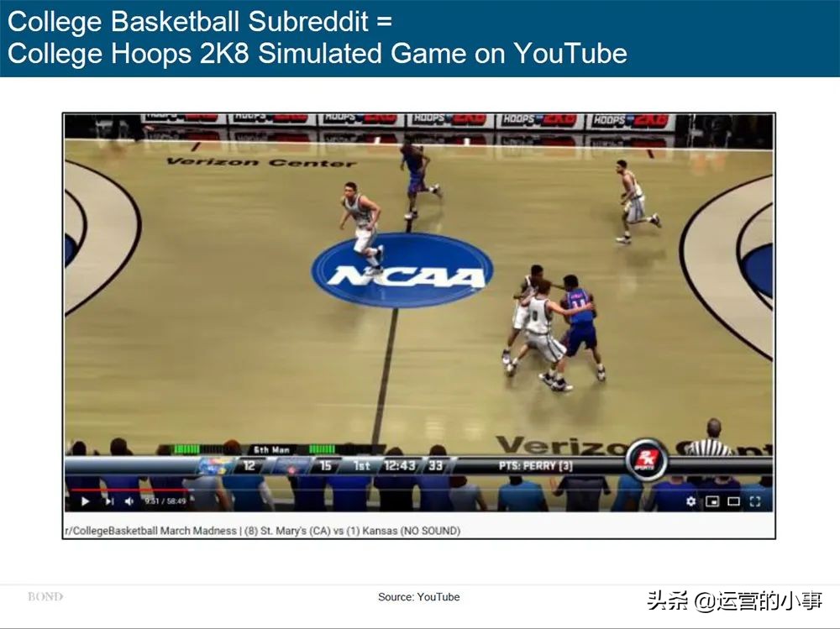Click the Source: YouTube caption
Image resolution: width=840 pixels, height=629 pixels.
pos(419,597)
